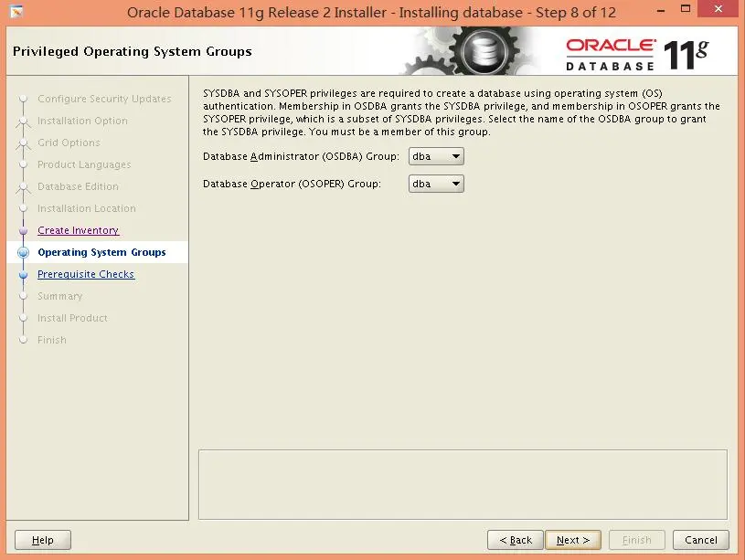
Task: Click the empty message area at bottom
Action: coord(463,484)
